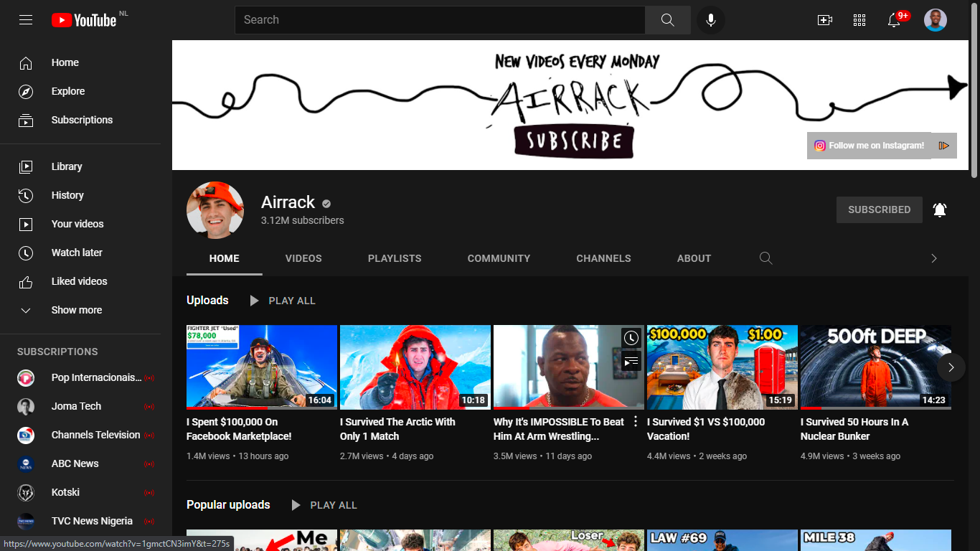Reveal more channel tabs arrow

point(934,258)
